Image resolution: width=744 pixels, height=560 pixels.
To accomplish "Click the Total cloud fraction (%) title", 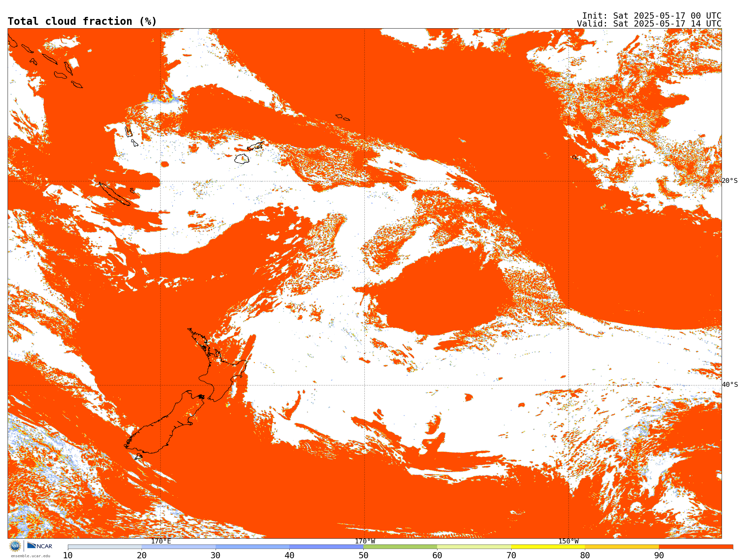I will [82, 21].
